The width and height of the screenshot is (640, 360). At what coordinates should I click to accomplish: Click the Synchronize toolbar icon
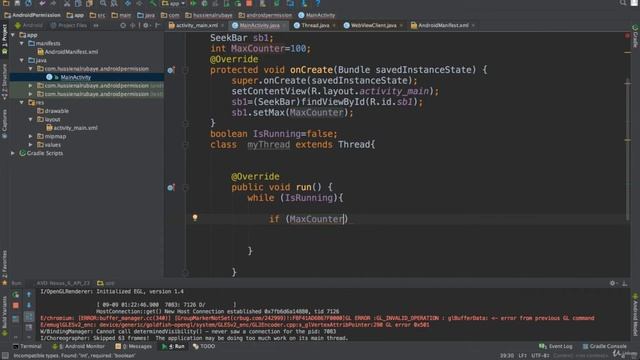point(29,3)
